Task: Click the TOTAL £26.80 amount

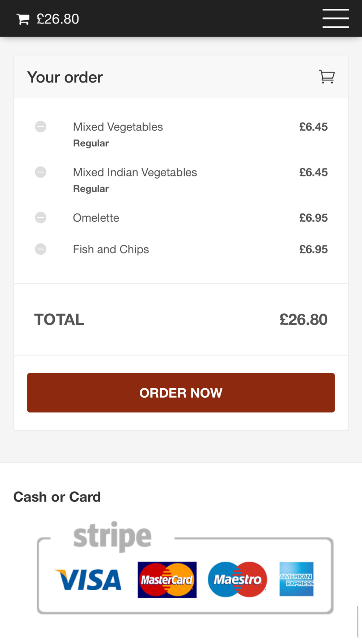Action: pos(303,319)
